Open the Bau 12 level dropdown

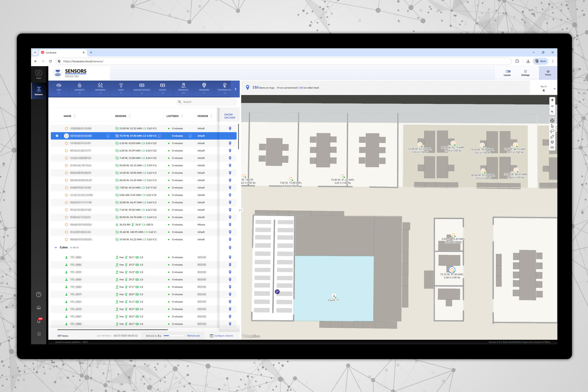554,89
